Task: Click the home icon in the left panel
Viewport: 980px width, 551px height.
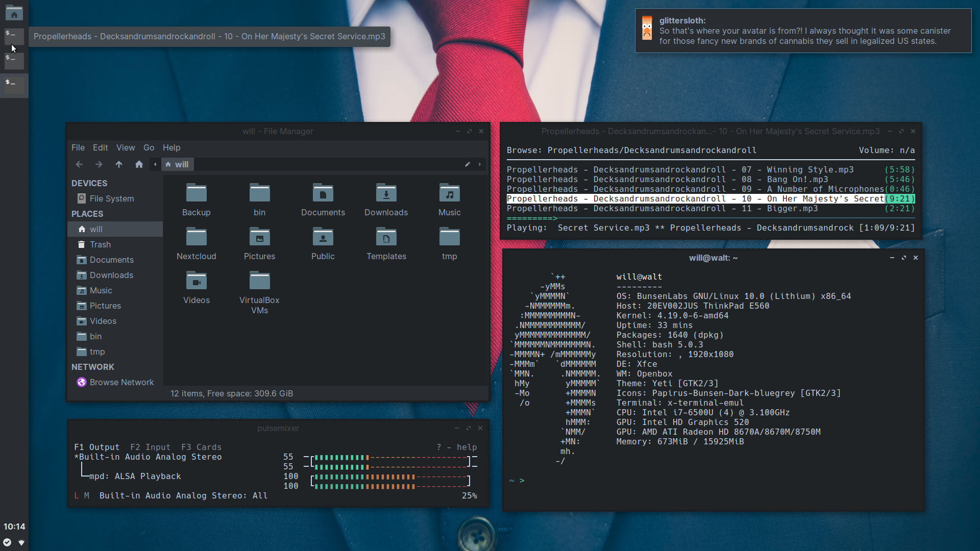Action: (x=14, y=14)
